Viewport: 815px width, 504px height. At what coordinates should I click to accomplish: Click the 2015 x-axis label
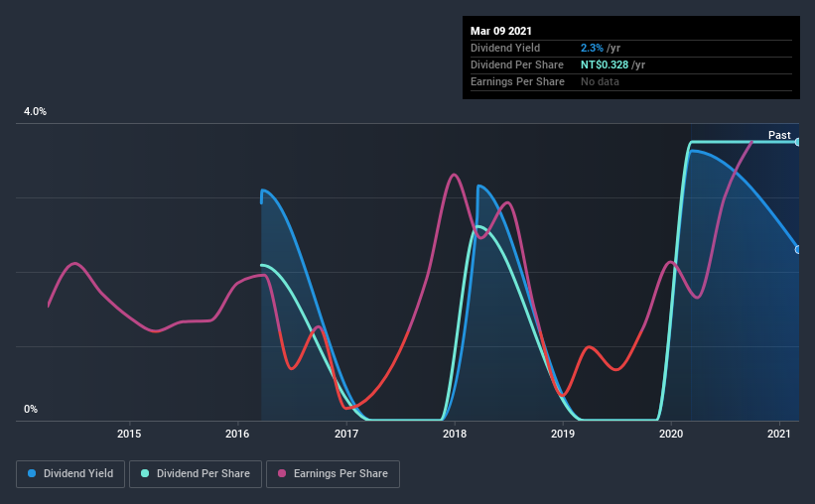[129, 434]
